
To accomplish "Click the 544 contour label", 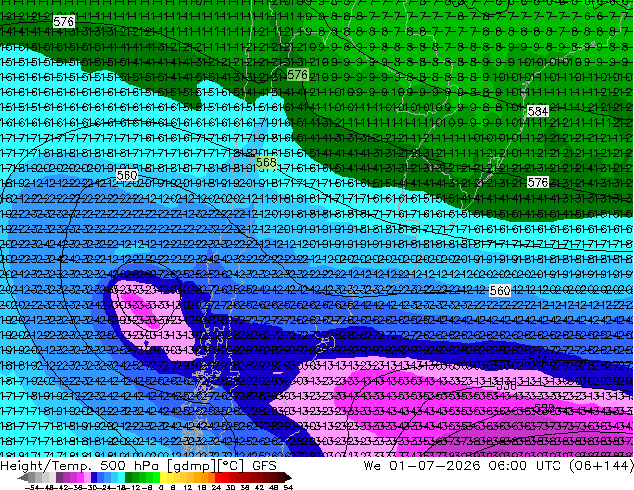I will [538, 359].
